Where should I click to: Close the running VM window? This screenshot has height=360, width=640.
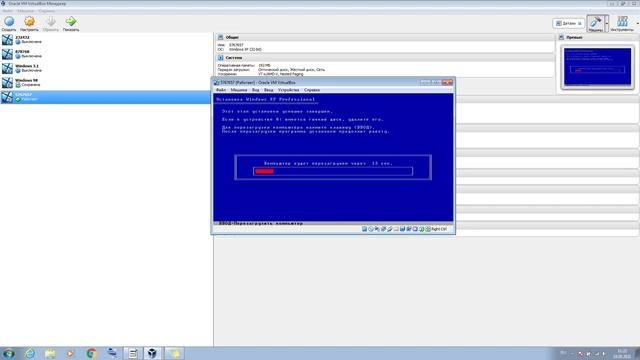point(447,82)
